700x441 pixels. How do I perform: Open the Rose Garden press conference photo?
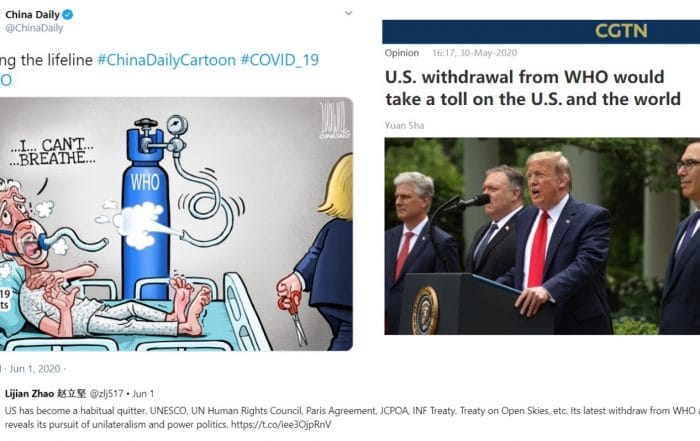(x=542, y=236)
